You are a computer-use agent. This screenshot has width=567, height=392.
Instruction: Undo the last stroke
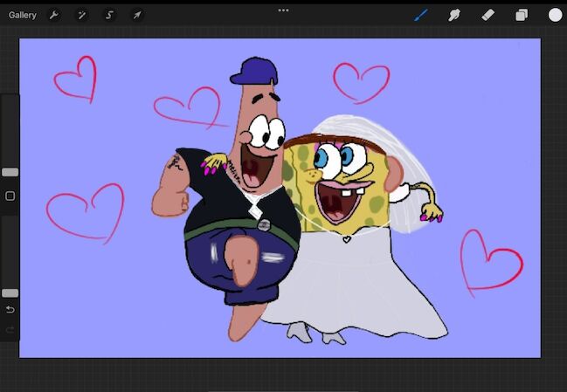click(x=10, y=310)
